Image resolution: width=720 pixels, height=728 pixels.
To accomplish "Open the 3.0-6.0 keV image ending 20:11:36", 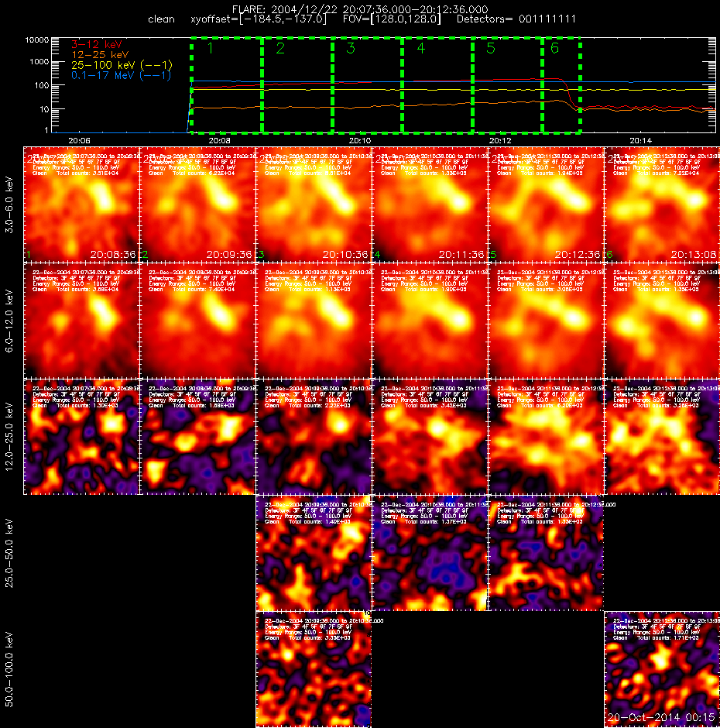I will (430, 204).
